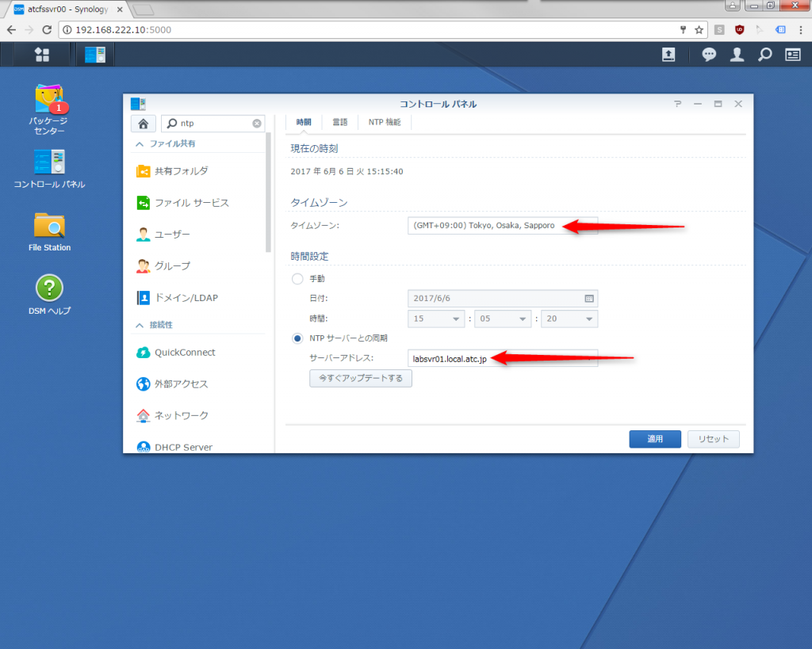Go to Control Panel home icon
Image resolution: width=812 pixels, height=649 pixels.
tap(144, 123)
